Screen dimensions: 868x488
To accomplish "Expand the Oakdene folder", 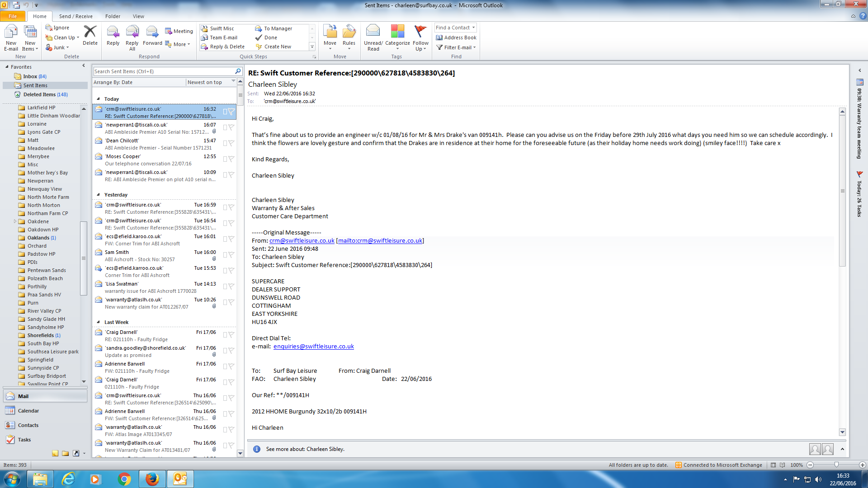I will click(x=15, y=221).
